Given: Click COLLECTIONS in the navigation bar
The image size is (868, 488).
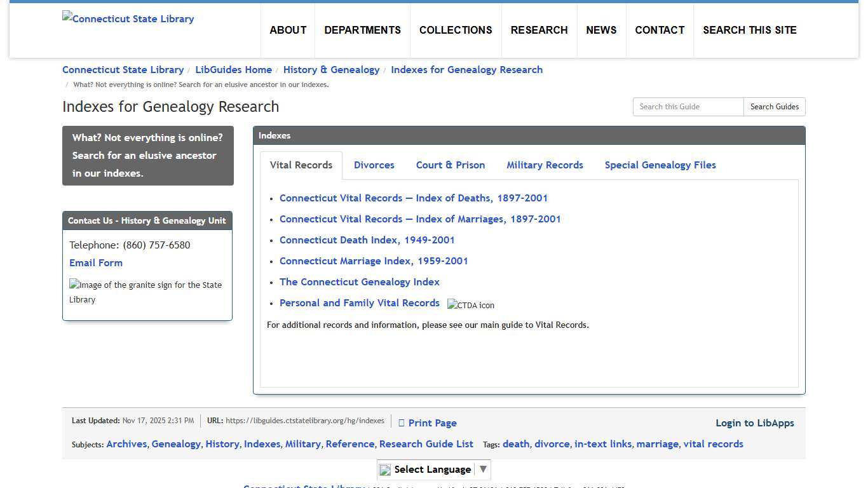Looking at the screenshot, I should pos(456,30).
